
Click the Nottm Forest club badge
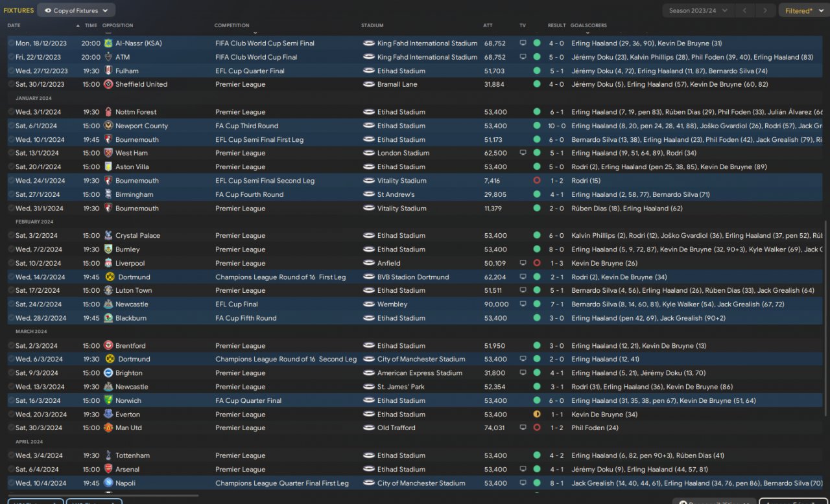tap(108, 112)
